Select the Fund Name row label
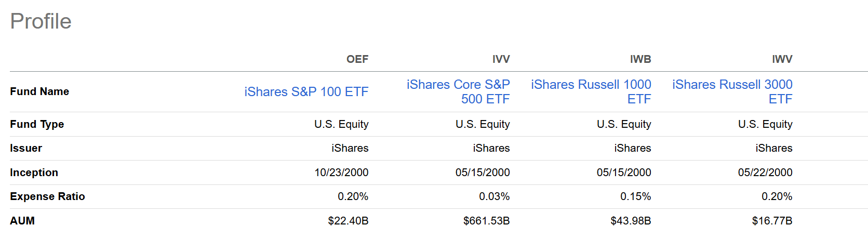The image size is (868, 239). point(39,91)
